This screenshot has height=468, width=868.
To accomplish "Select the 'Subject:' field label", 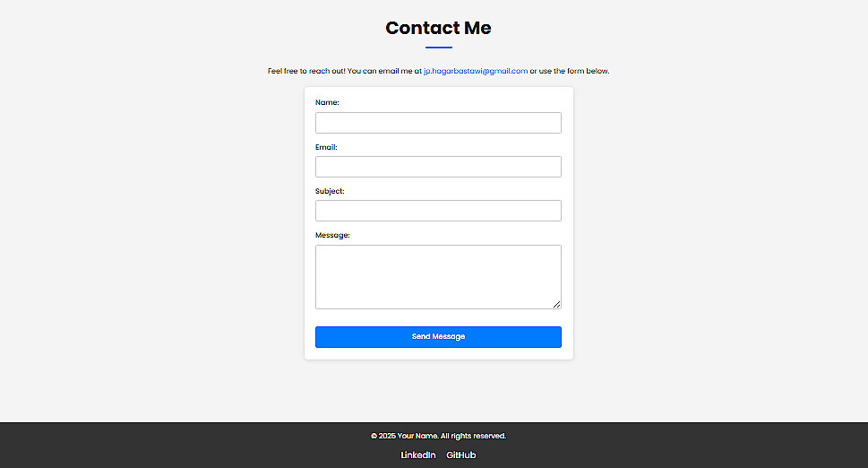I will click(x=330, y=191).
